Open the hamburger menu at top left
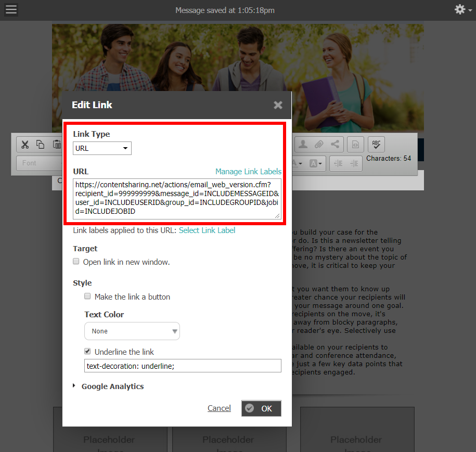476x452 pixels. [x=11, y=10]
